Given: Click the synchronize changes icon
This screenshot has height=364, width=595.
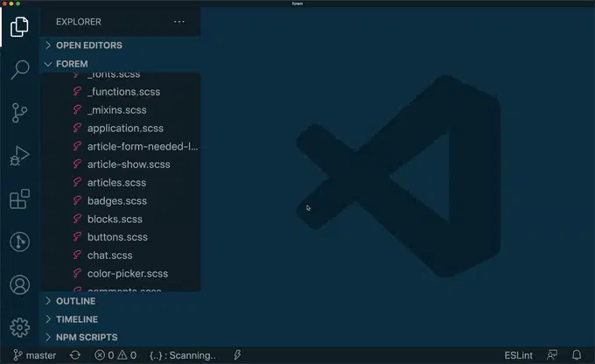Looking at the screenshot, I should pyautogui.click(x=75, y=355).
